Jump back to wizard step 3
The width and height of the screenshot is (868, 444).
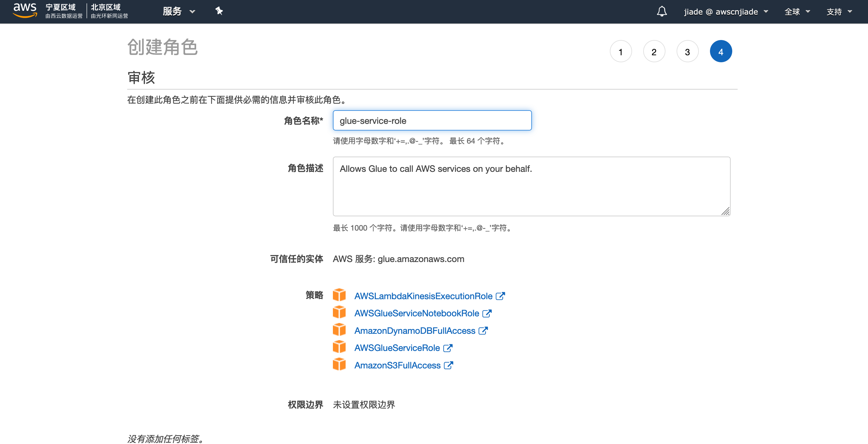pyautogui.click(x=687, y=51)
